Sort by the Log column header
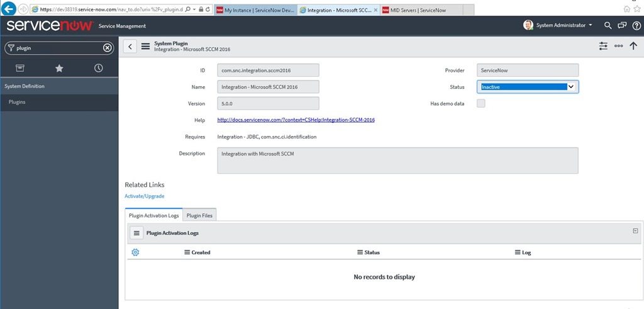Screen dimensions: 644x309 (526, 253)
